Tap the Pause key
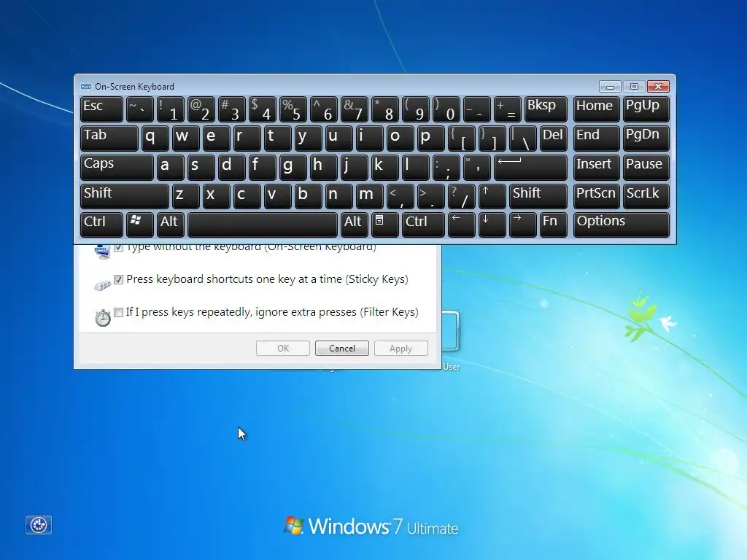 tap(646, 167)
